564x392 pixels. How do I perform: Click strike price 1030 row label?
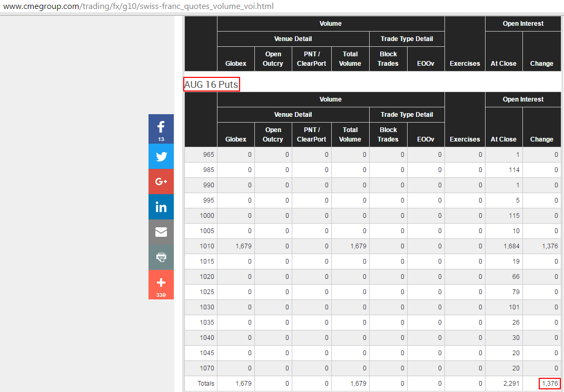[207, 307]
